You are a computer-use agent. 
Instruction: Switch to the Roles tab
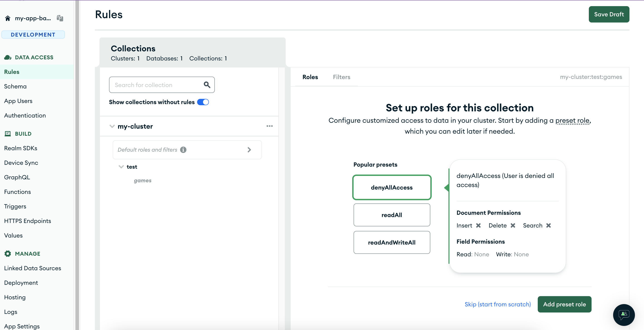(310, 77)
